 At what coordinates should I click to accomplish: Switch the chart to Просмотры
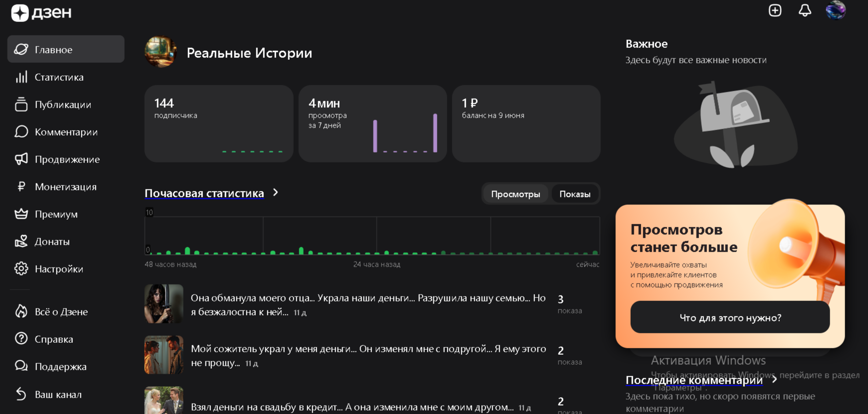[x=515, y=194]
